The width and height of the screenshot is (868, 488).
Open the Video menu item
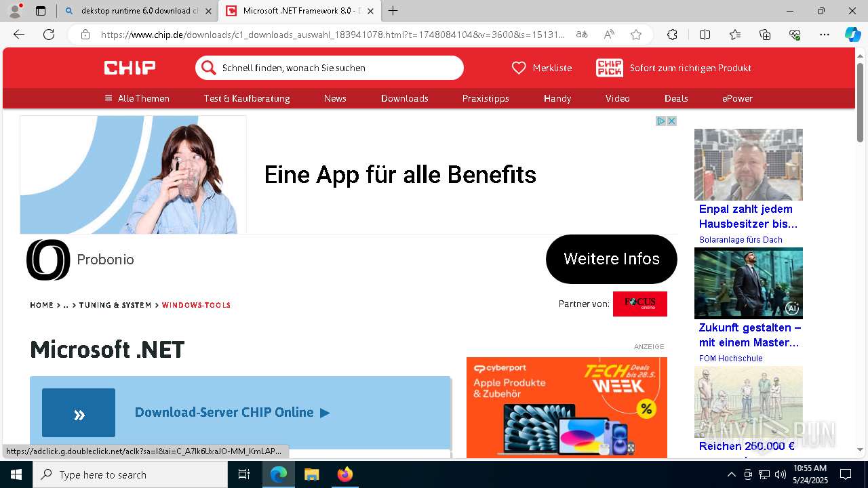tap(618, 98)
